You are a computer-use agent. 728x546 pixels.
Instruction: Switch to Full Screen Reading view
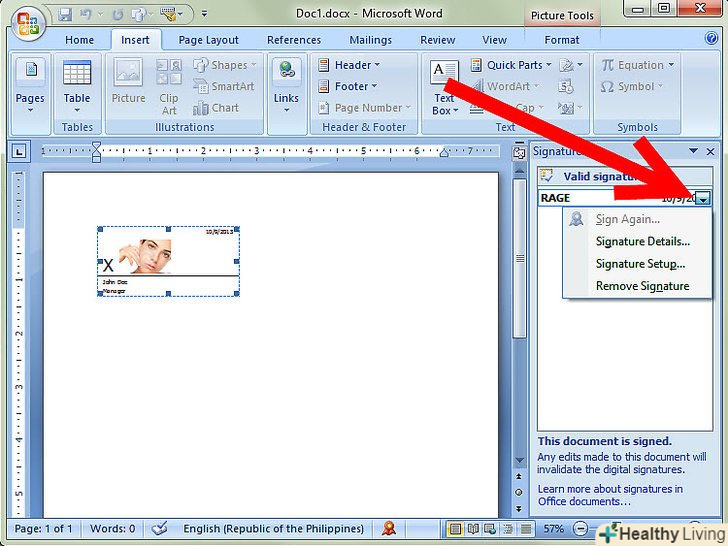tap(473, 529)
